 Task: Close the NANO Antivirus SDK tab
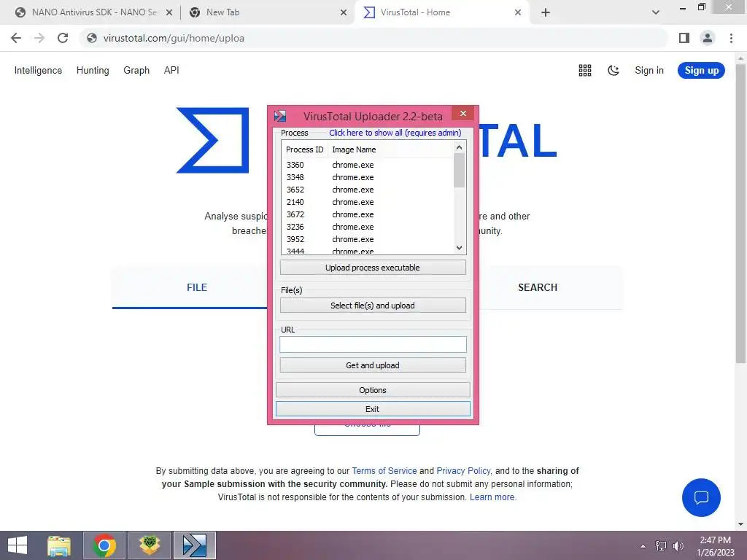click(x=169, y=13)
